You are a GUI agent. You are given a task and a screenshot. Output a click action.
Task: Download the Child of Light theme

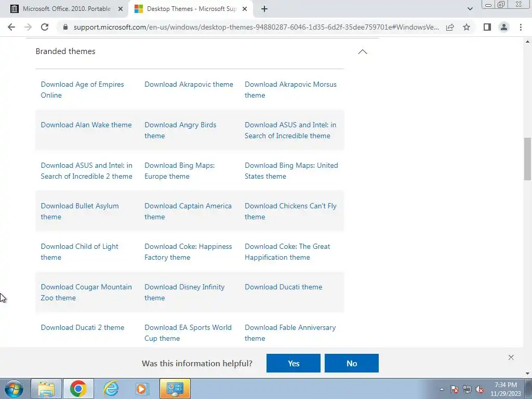pyautogui.click(x=79, y=252)
